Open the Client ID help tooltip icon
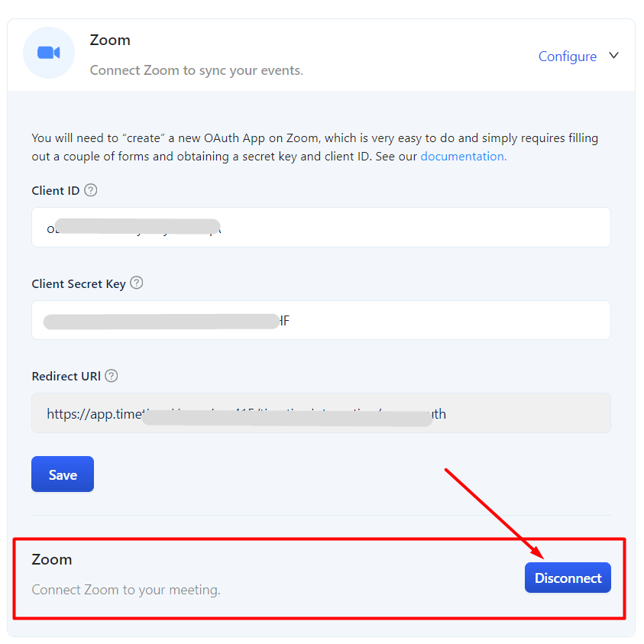Screen dimensions: 644x644 (91, 190)
